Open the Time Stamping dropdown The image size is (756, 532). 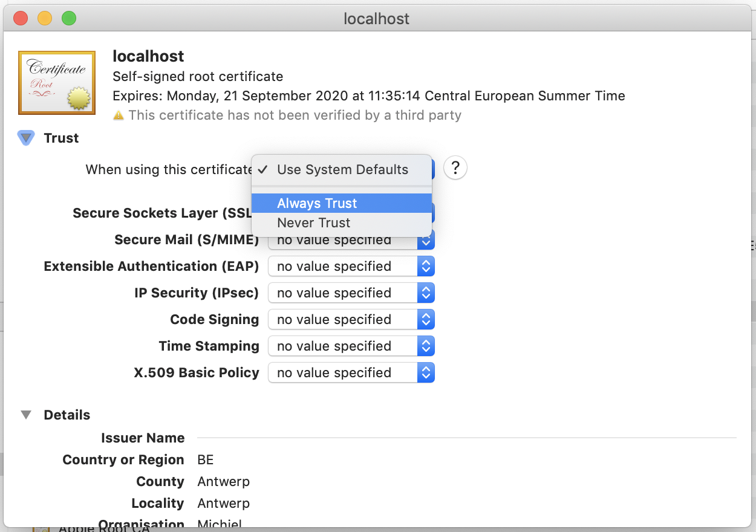coord(351,346)
